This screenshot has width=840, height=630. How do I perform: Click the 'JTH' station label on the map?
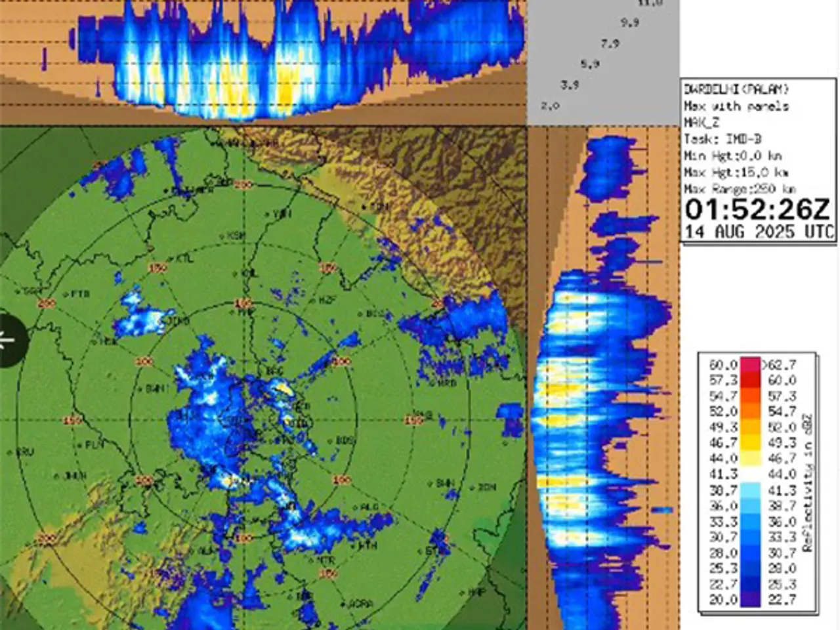point(367,545)
